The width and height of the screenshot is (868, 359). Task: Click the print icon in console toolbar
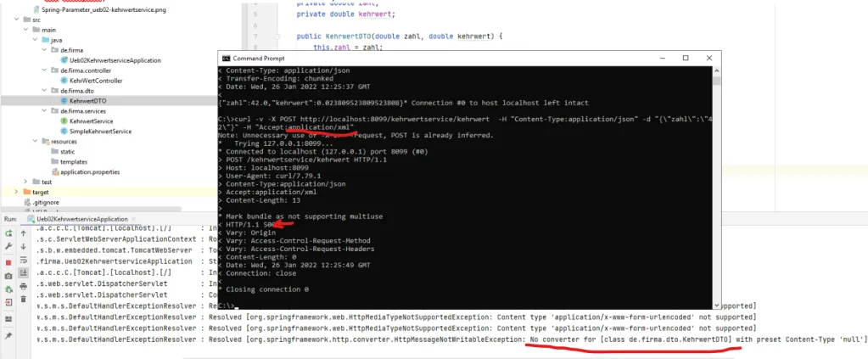click(23, 286)
